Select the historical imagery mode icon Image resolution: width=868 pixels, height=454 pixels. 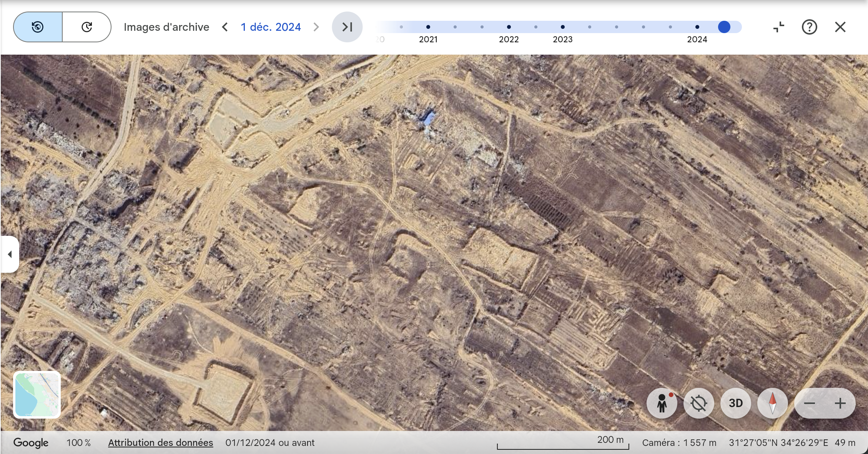[x=38, y=27]
